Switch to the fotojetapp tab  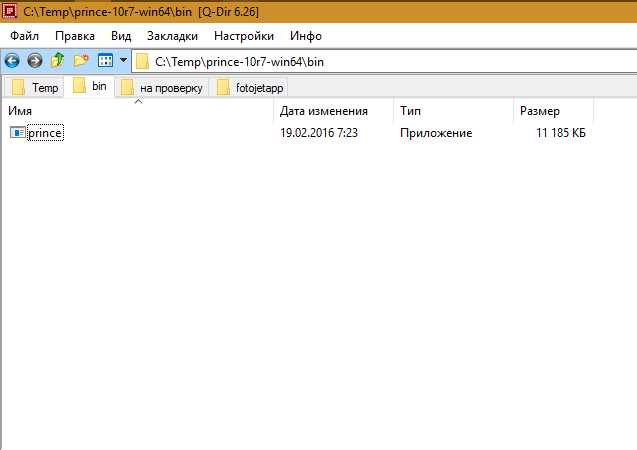[249, 88]
